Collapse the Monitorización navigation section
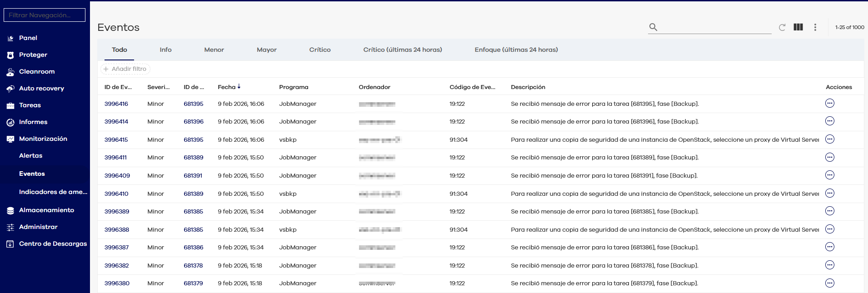This screenshot has width=868, height=293. pos(43,139)
